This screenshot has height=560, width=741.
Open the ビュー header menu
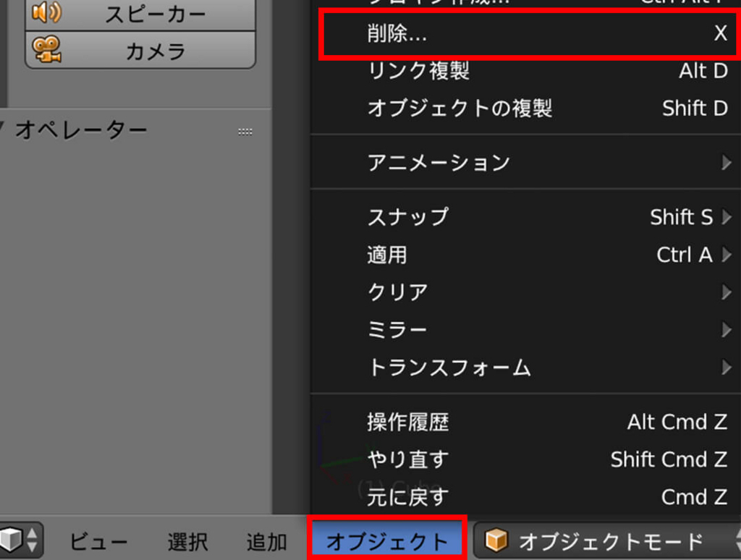pos(98,542)
